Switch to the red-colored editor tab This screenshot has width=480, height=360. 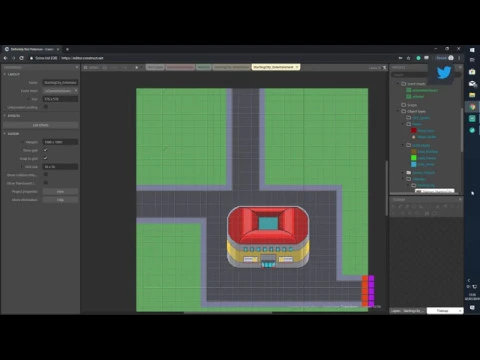coord(180,67)
